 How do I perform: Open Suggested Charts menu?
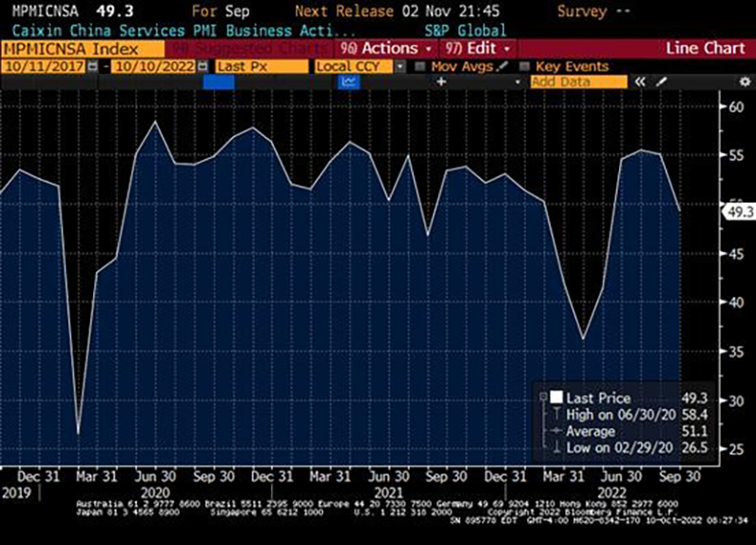[x=249, y=49]
